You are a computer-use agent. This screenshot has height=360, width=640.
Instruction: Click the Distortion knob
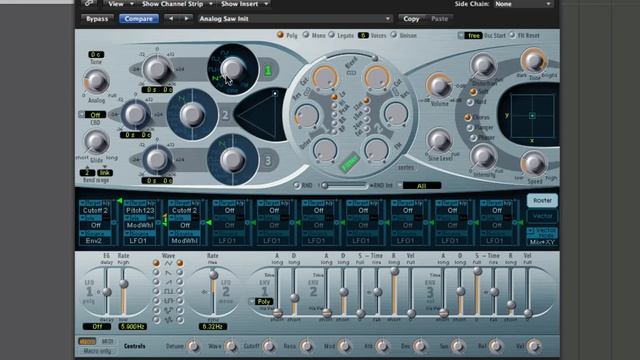483,65
